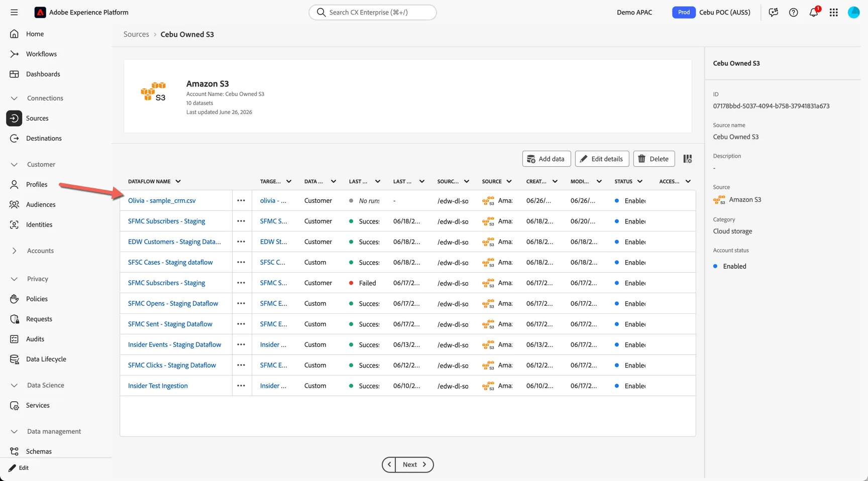
Task: Collapse the Data Science section
Action: [x=14, y=385]
